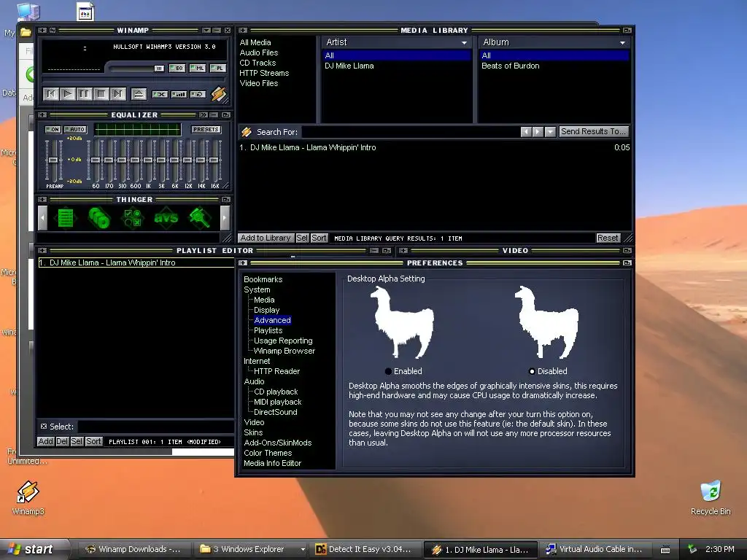Select Video Files in Media Library
This screenshot has width=747, height=560.
click(259, 83)
